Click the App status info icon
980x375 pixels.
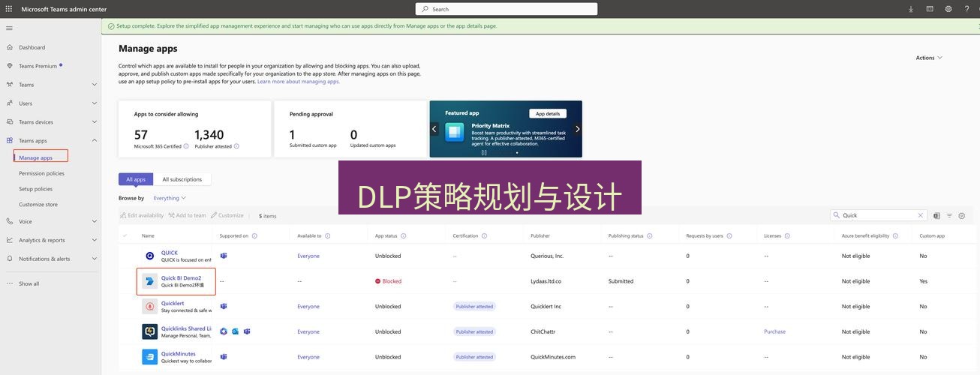tap(404, 235)
